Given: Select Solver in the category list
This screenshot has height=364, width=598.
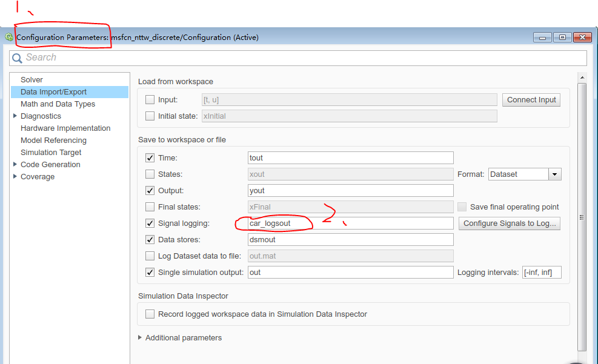Looking at the screenshot, I should point(32,80).
